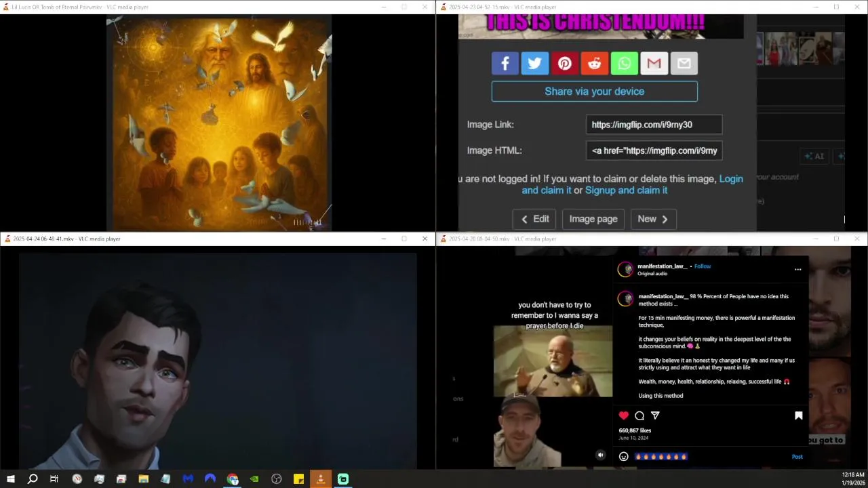Open File Explorer from the taskbar
868x488 pixels.
point(144,479)
